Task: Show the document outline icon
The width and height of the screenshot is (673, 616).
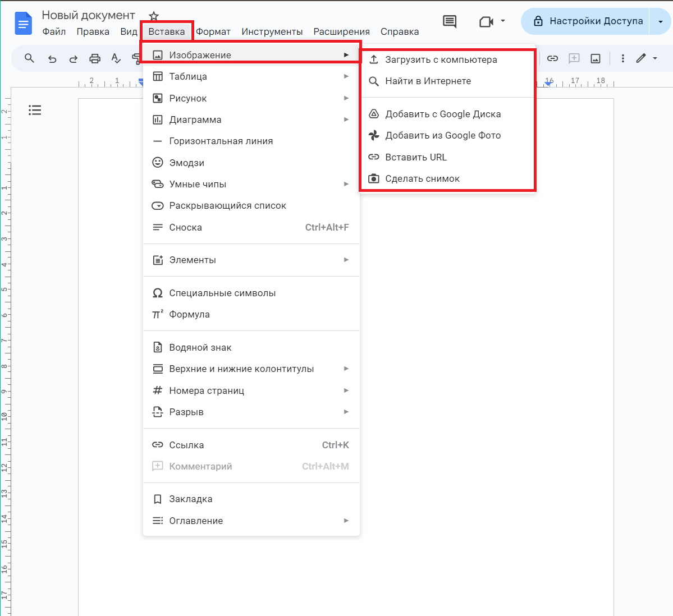Action: [35, 111]
